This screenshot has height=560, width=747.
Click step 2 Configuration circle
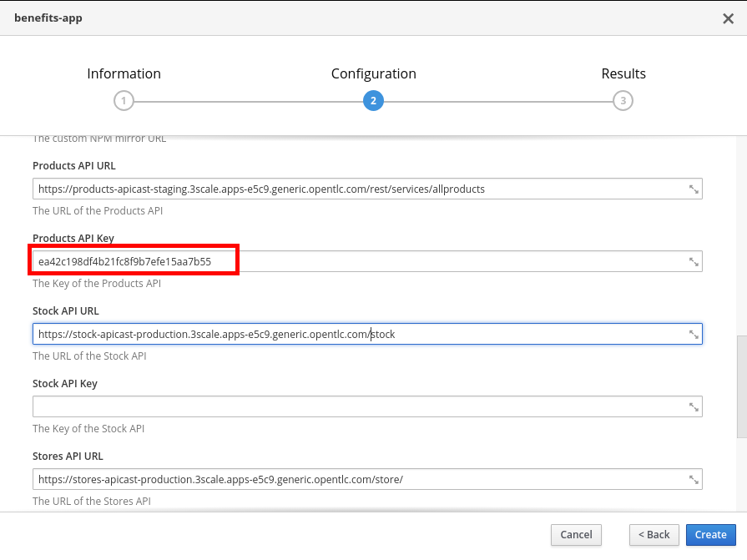(373, 101)
